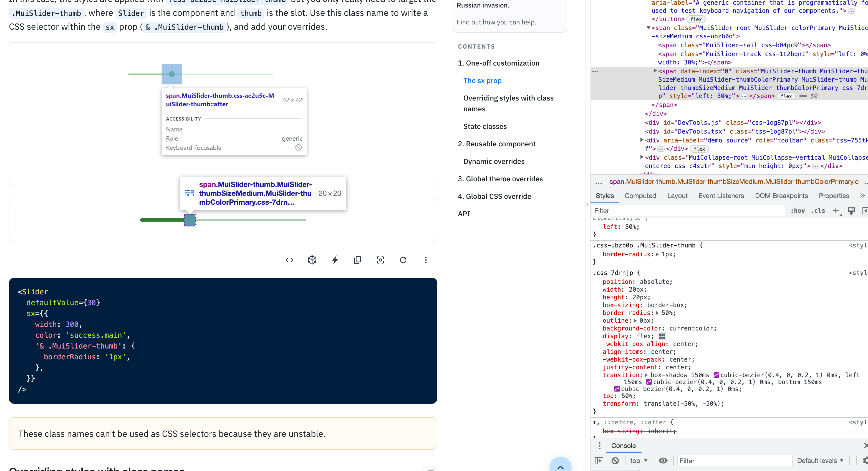Image resolution: width=868 pixels, height=471 pixels.
Task: Copy the demo source code
Action: click(357, 260)
